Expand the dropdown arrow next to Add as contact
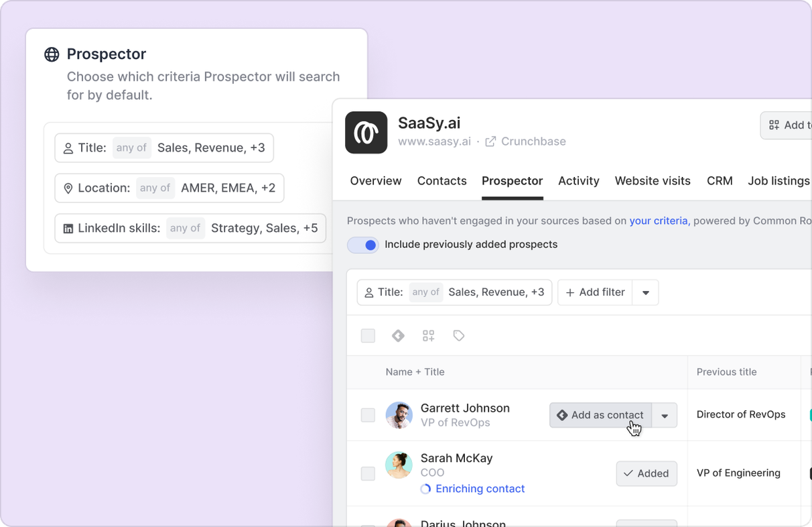The image size is (812, 527). coord(665,416)
